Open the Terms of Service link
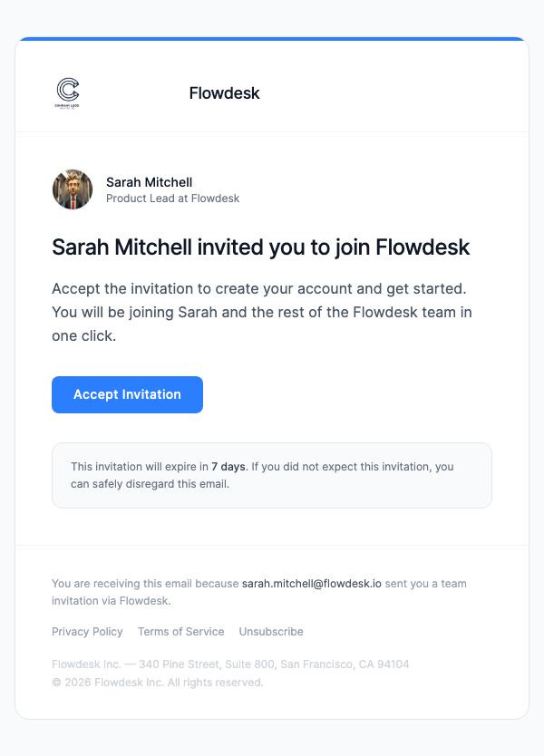Screen dimensions: 544x756 (180, 632)
